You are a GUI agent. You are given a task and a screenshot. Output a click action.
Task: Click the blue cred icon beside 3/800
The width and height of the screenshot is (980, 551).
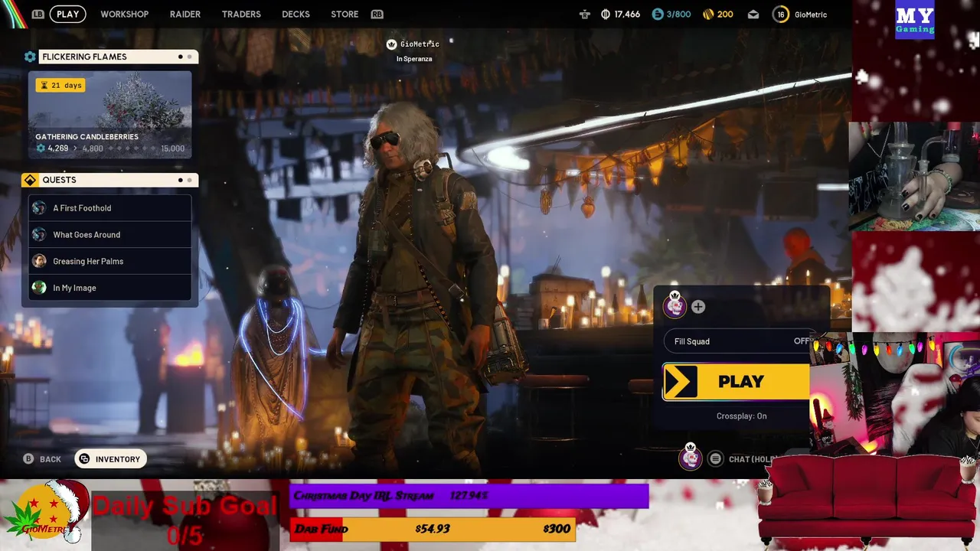click(658, 15)
